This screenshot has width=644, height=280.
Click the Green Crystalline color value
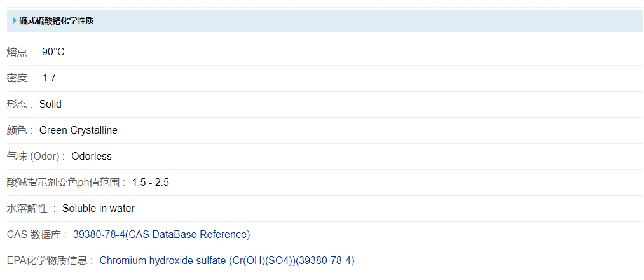[x=78, y=130]
